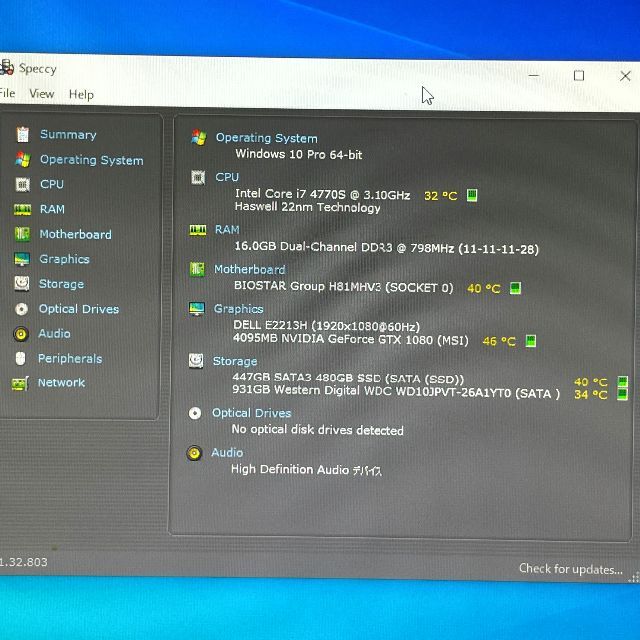Viewport: 640px width, 640px height.
Task: Click the Motherboard icon in summary panel
Action: tap(197, 269)
